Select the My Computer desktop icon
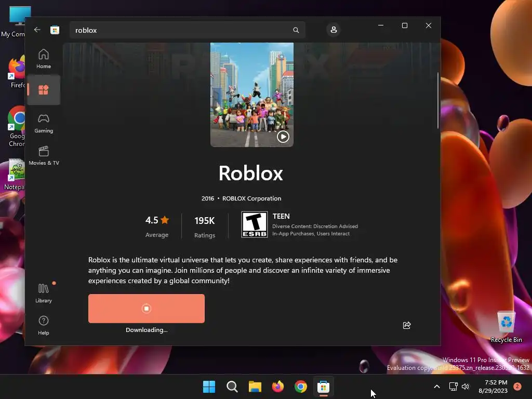 (14, 22)
